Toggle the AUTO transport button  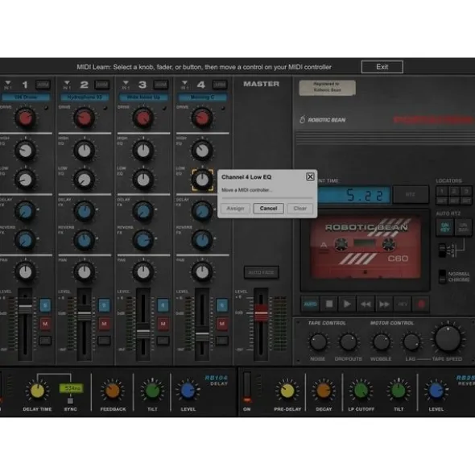310,304
